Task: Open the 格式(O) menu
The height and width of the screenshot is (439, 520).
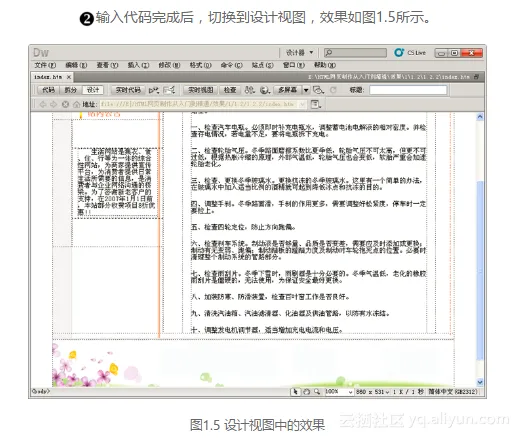Action: coord(200,65)
